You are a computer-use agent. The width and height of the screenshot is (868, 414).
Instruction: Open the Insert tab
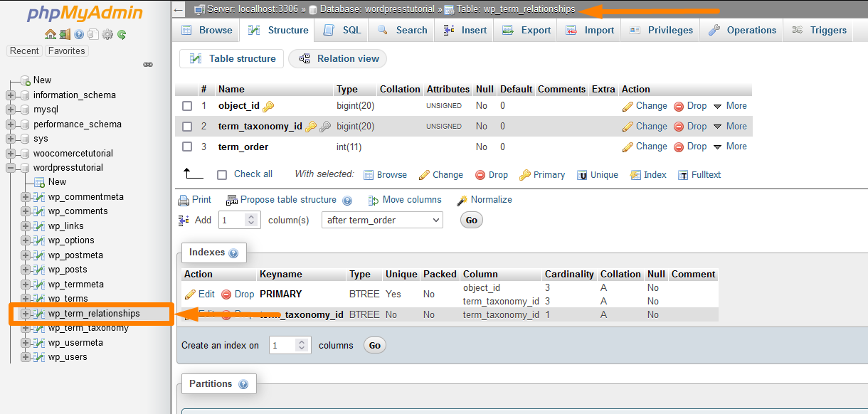point(465,30)
